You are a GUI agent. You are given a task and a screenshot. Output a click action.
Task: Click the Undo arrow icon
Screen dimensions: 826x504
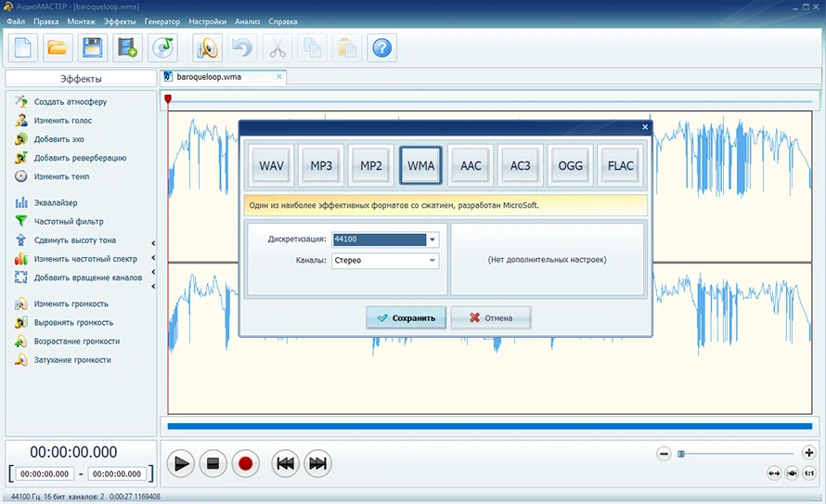242,48
